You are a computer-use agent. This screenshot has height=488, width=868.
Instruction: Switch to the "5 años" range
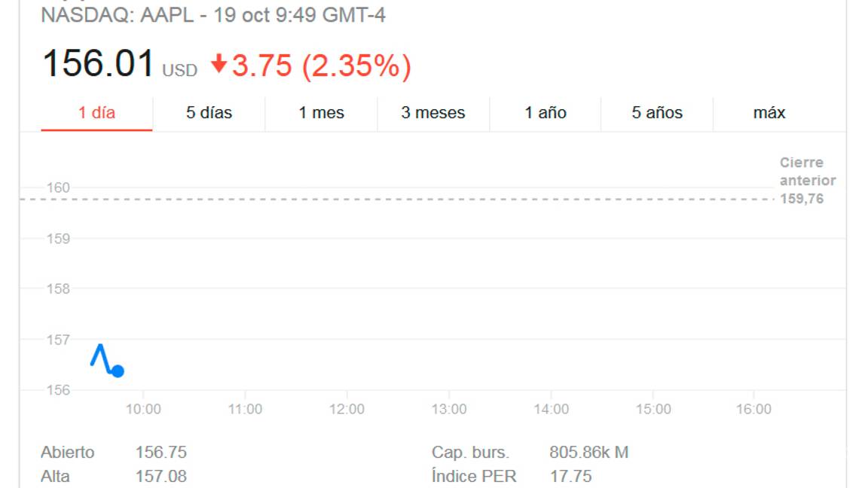(656, 112)
